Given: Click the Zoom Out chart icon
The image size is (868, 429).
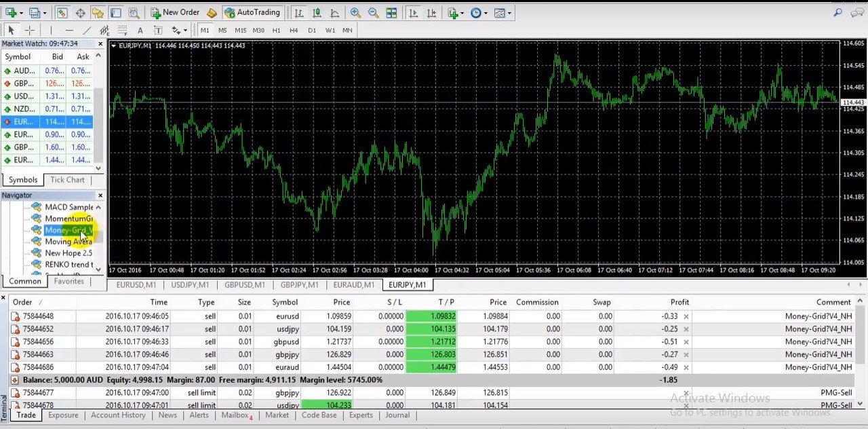Looking at the screenshot, I should click(x=373, y=13).
